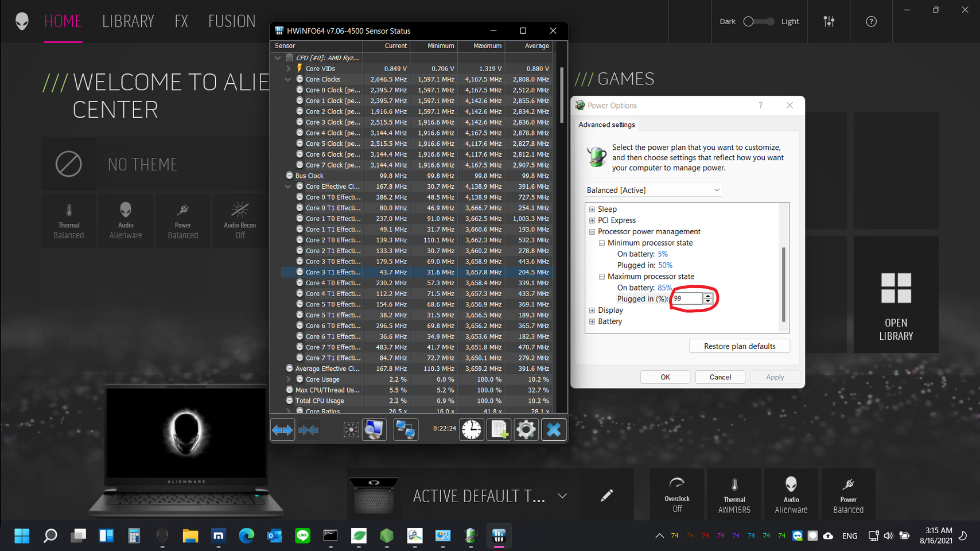980x551 pixels.
Task: Expand Core VIDs sensor row
Action: (289, 68)
